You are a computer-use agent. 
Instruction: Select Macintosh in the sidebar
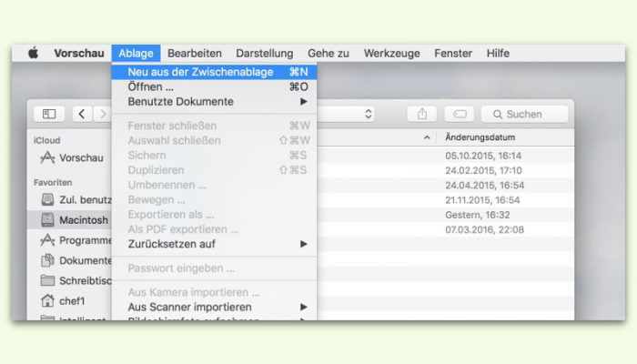(69, 220)
